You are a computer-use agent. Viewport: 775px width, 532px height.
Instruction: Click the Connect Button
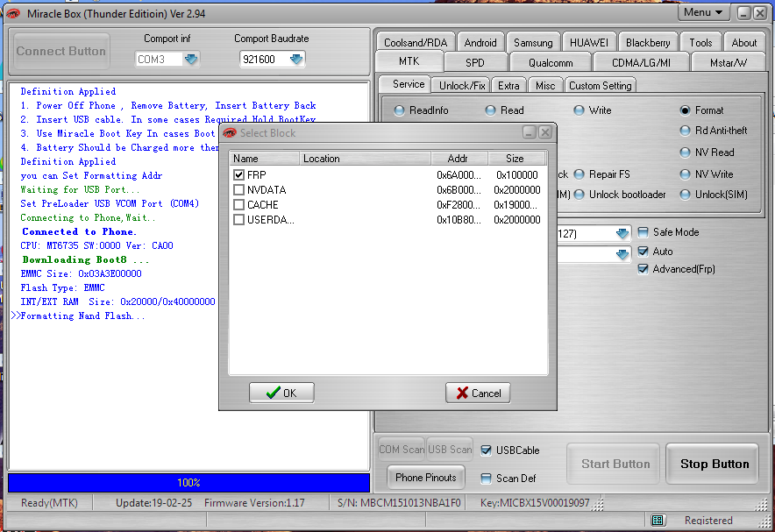pos(61,51)
